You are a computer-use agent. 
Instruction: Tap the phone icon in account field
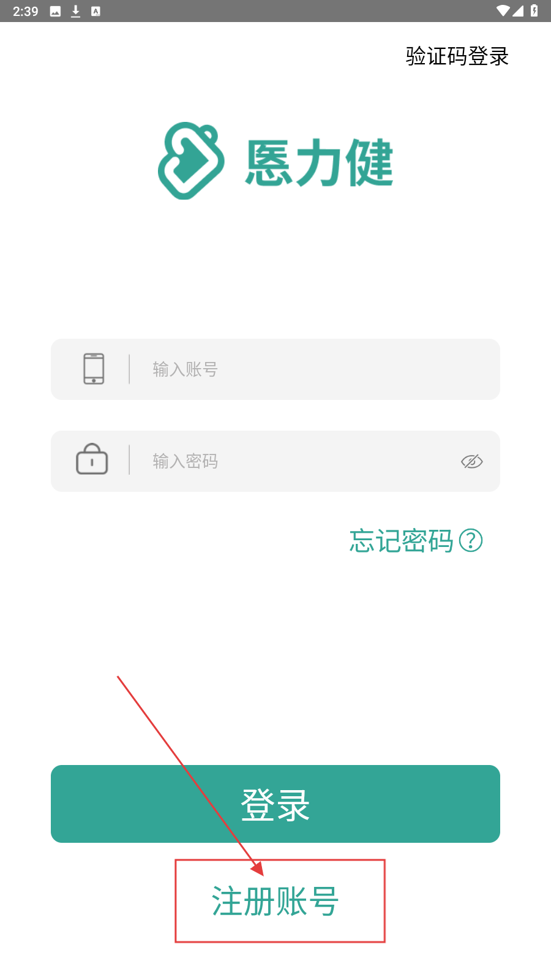coord(94,369)
